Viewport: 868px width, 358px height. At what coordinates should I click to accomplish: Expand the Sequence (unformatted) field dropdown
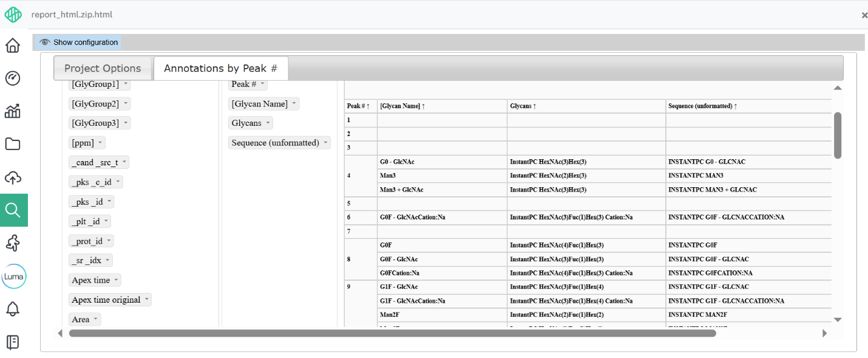325,143
